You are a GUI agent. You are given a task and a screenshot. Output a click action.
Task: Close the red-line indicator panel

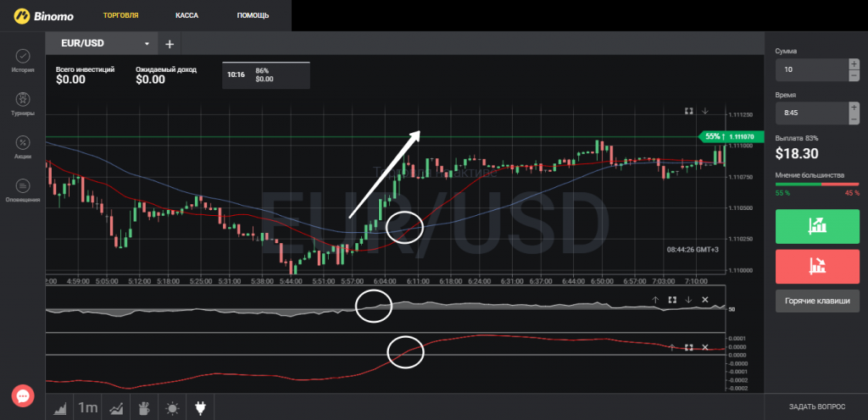[x=704, y=347]
